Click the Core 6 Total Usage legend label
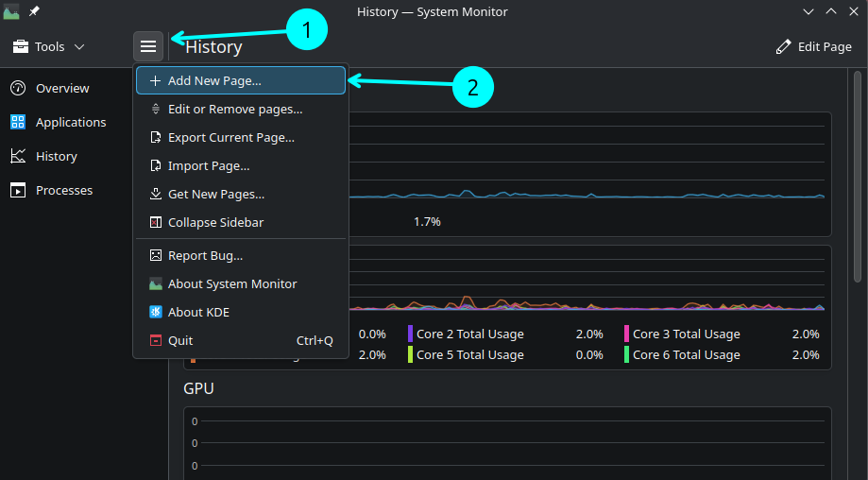Viewport: 868px width, 480px height. tap(687, 355)
